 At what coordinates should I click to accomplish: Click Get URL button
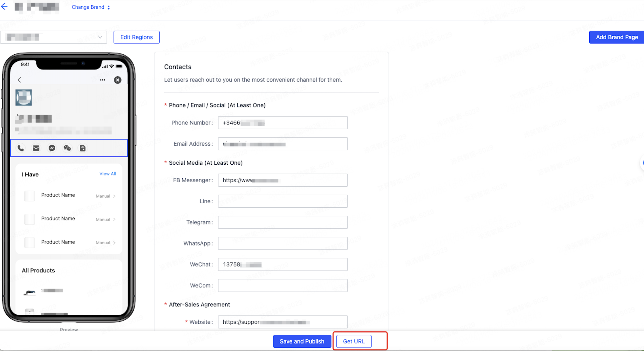(354, 341)
